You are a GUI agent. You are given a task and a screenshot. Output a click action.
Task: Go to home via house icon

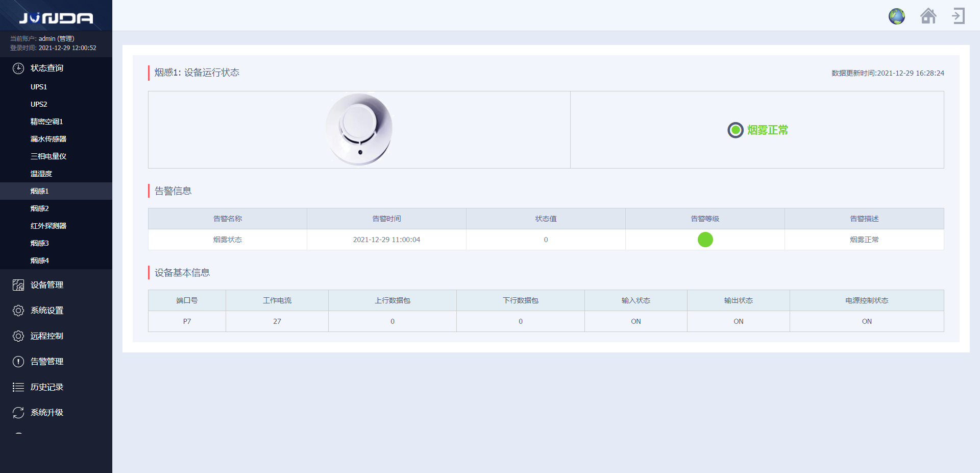(928, 16)
